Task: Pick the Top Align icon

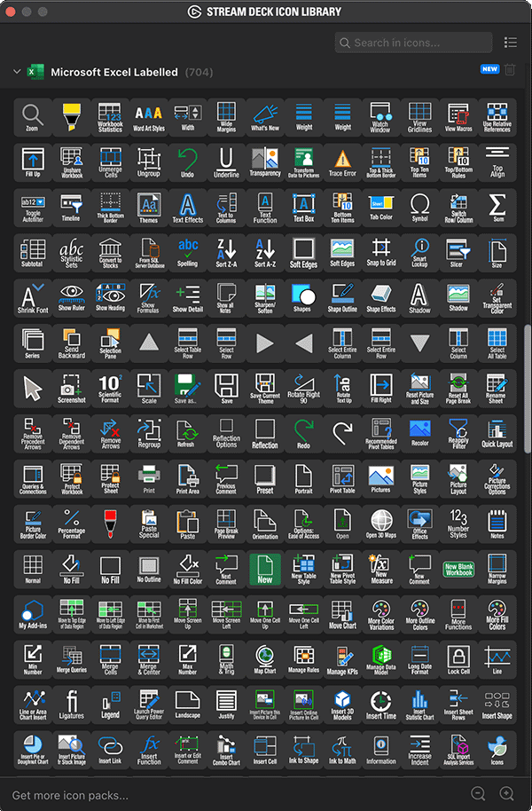Action: [x=497, y=162]
